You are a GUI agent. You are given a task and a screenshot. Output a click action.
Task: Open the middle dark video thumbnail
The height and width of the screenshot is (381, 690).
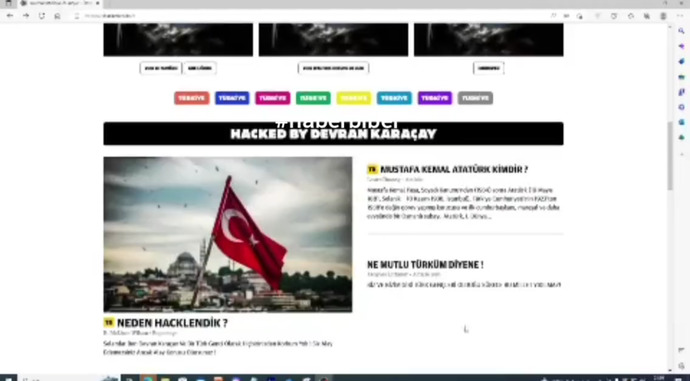[x=333, y=40]
